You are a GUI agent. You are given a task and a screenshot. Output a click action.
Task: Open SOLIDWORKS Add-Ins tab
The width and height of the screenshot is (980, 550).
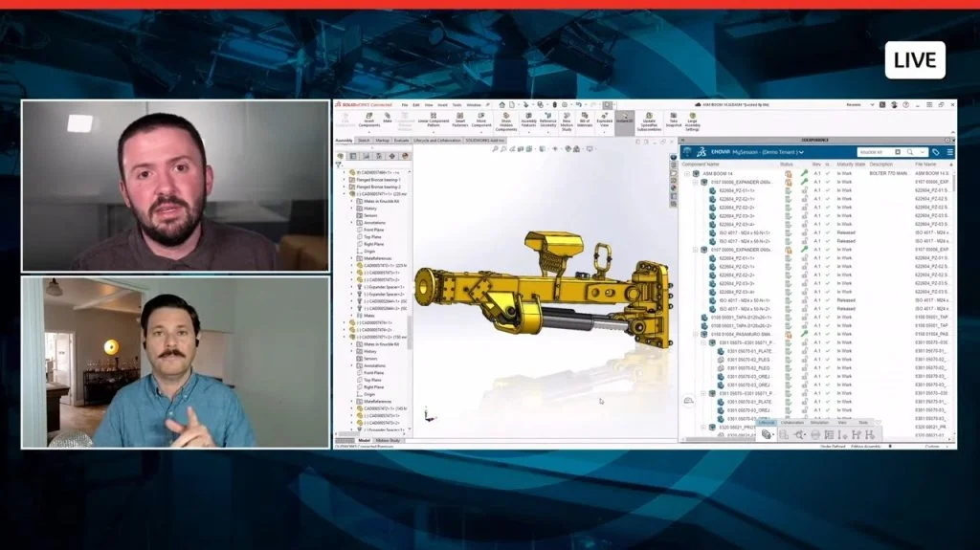[x=484, y=141]
